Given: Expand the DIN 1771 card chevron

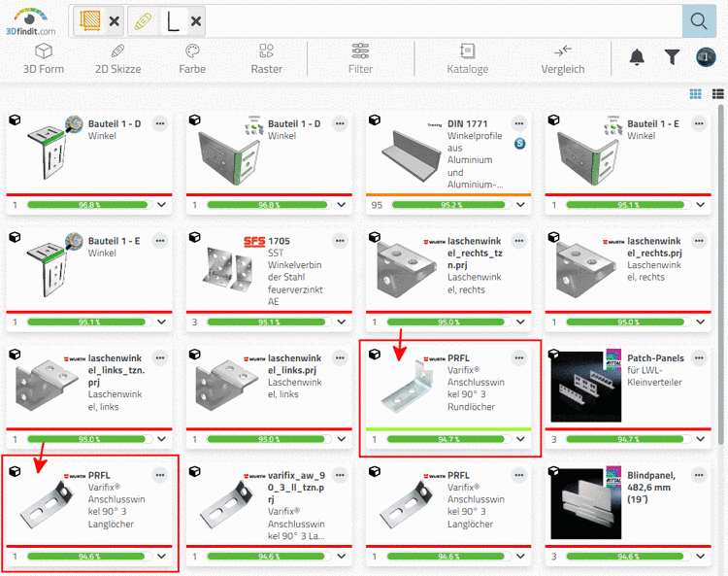Looking at the screenshot, I should 520,205.
